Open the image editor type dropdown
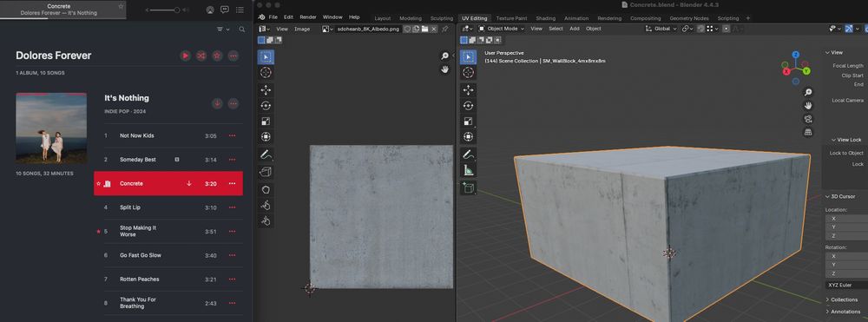 264,29
